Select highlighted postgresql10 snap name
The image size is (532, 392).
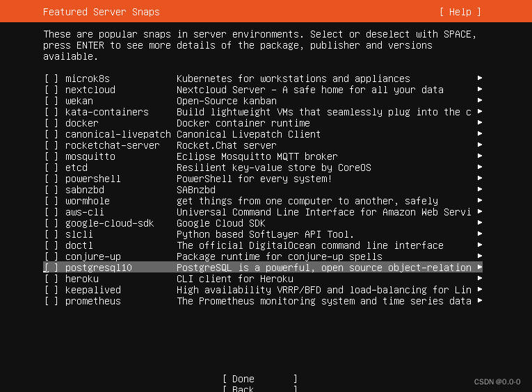click(98, 268)
